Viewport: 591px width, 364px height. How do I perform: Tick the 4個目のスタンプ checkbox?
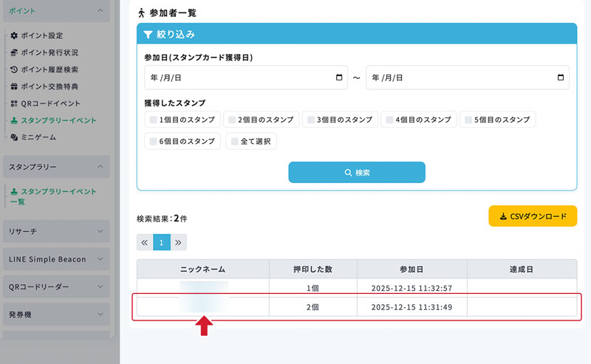point(389,120)
